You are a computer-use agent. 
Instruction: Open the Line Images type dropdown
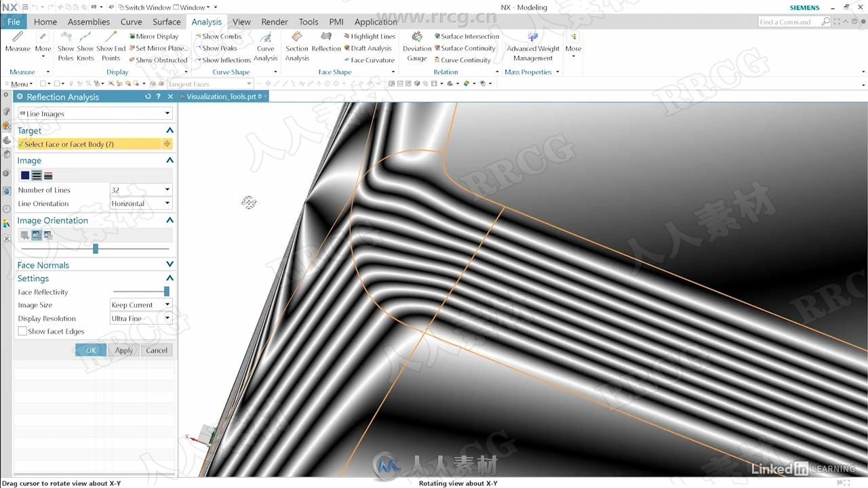(95, 113)
